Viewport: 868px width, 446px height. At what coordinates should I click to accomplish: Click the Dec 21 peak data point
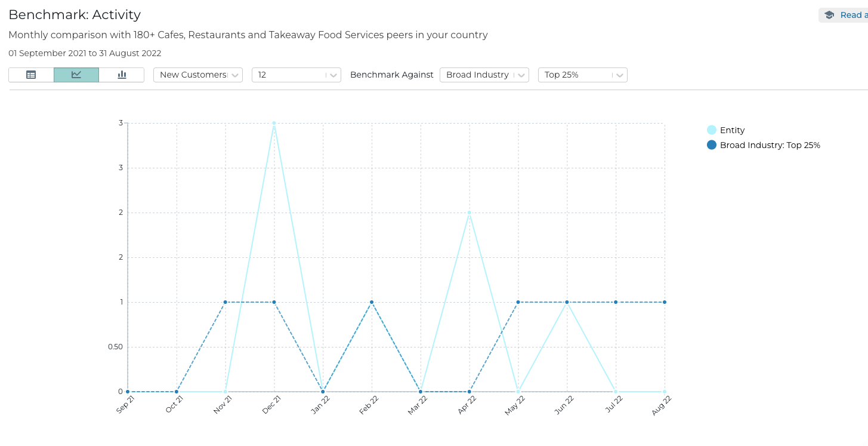pos(273,122)
